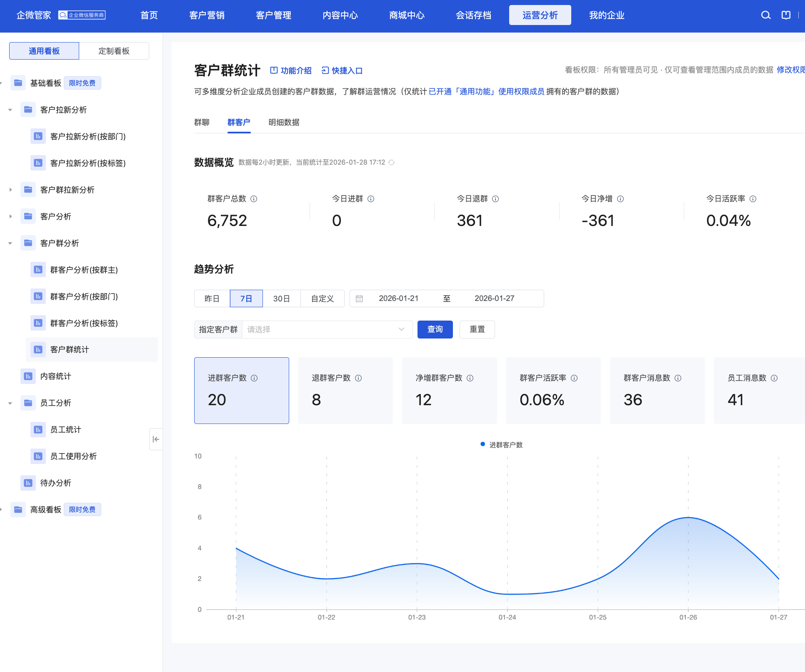Collapse the 客户拉新分析 folder

pos(10,110)
